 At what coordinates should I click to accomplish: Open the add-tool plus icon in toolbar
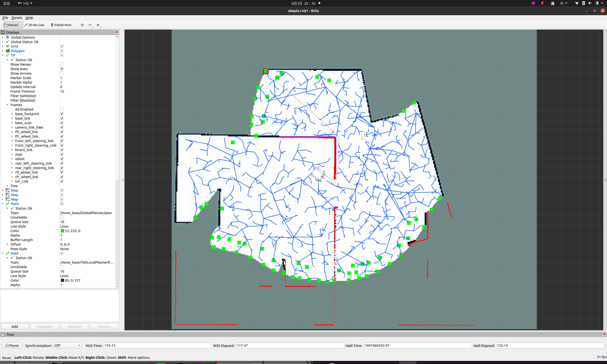click(82, 25)
